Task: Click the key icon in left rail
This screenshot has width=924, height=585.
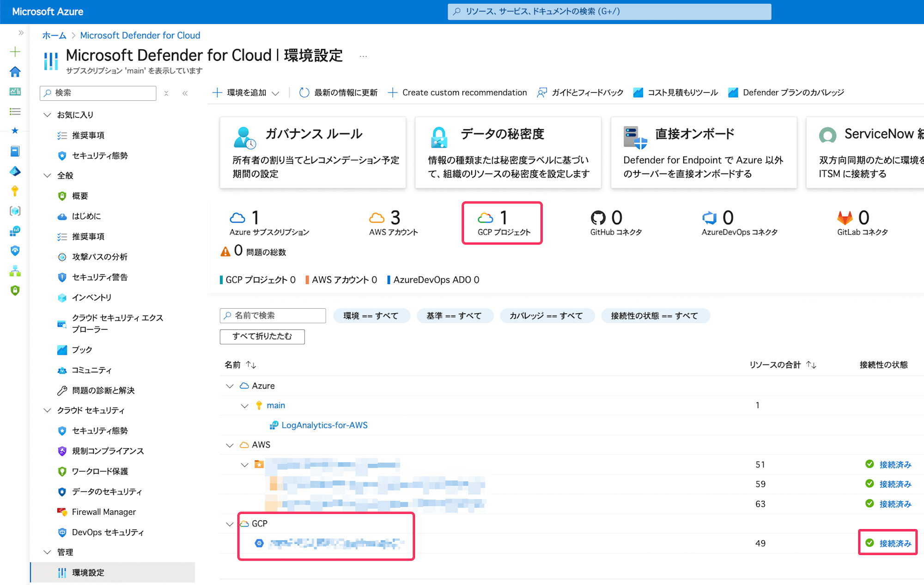Action: tap(15, 191)
